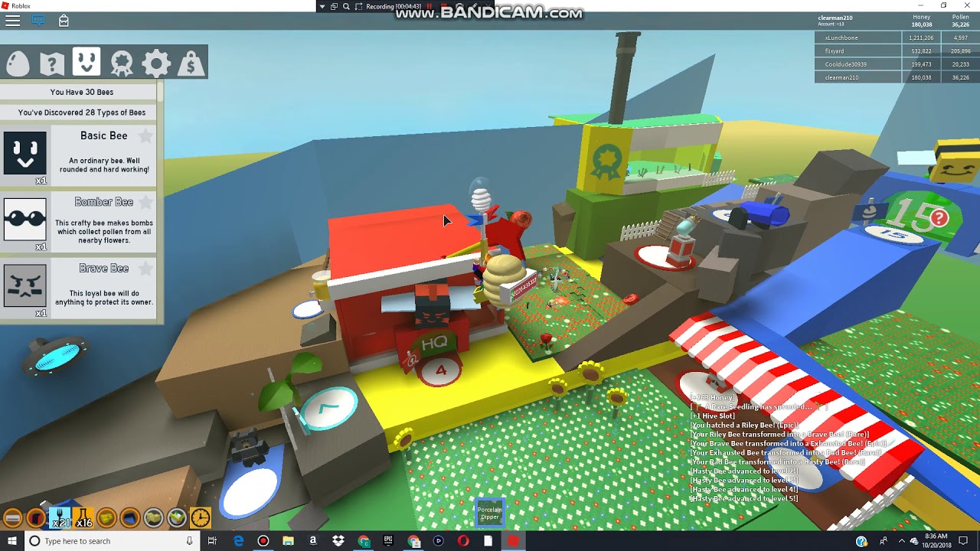Click flixyard leaderboard row
Image resolution: width=980 pixels, height=551 pixels.
point(897,51)
